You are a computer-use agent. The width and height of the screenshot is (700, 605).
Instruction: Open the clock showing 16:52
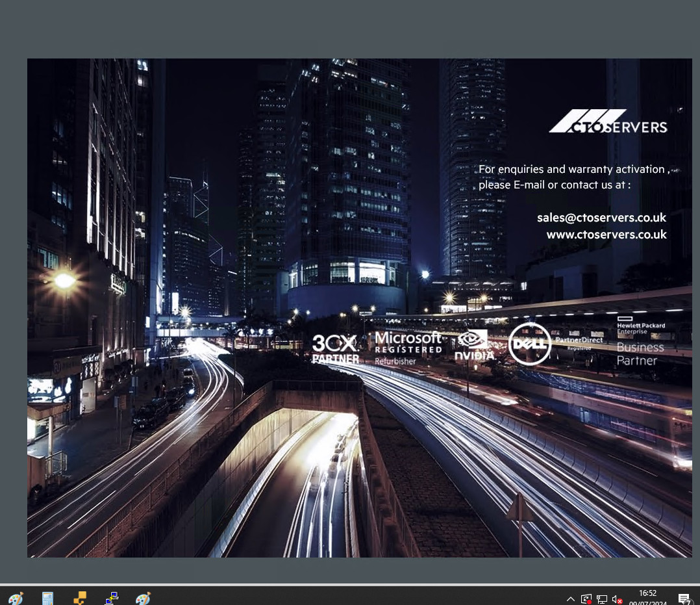pos(648,593)
